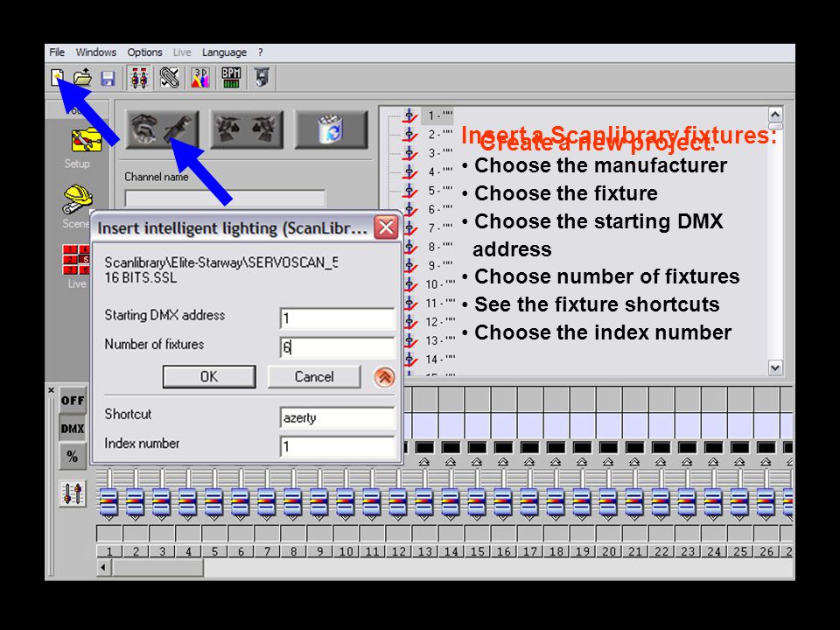Click the channel 10 fader knob
The height and width of the screenshot is (630, 840).
[346, 502]
